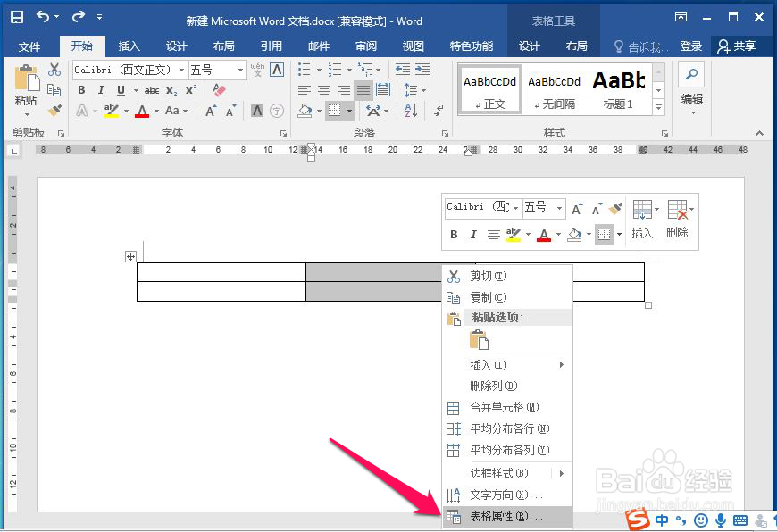The width and height of the screenshot is (777, 532).
Task: Click the Delete table icon in mini toolbar
Action: click(x=676, y=210)
